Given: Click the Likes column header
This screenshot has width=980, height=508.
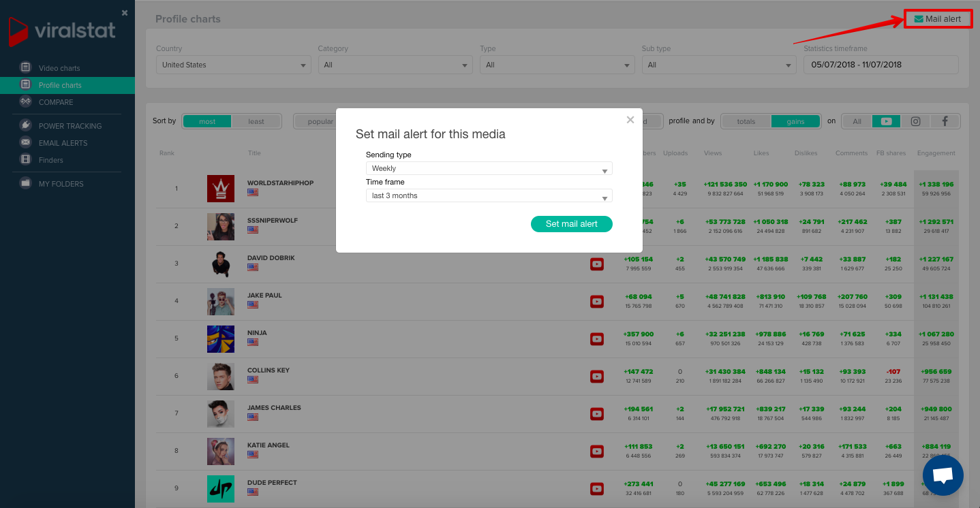Looking at the screenshot, I should [761, 153].
